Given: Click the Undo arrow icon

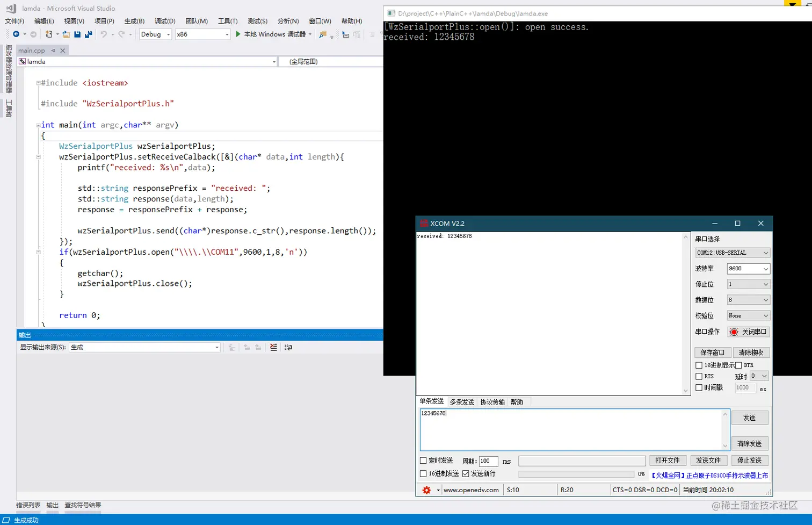Looking at the screenshot, I should (x=104, y=34).
